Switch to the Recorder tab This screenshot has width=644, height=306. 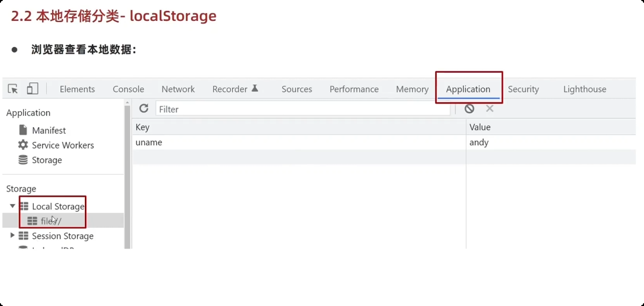pyautogui.click(x=230, y=89)
